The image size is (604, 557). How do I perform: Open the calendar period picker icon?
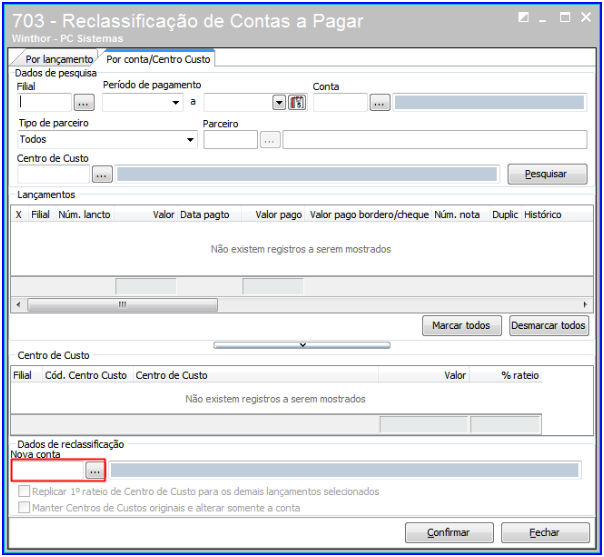tap(297, 103)
